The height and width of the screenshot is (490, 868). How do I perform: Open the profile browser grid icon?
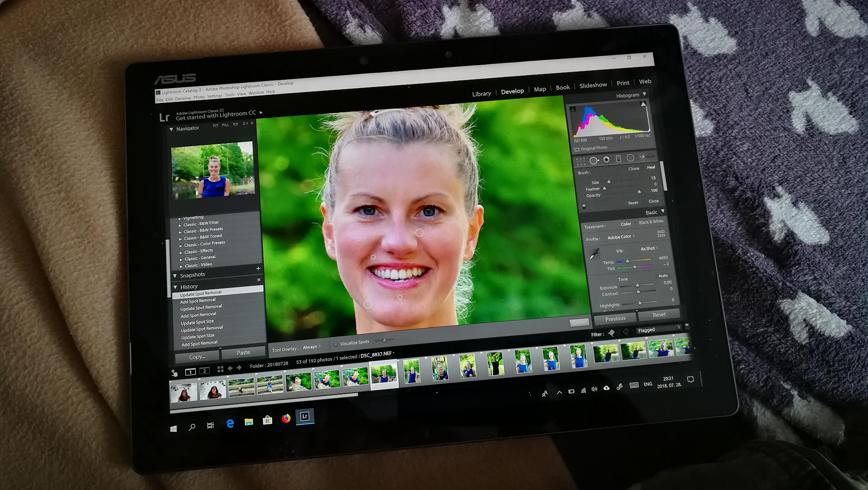pyautogui.click(x=661, y=234)
